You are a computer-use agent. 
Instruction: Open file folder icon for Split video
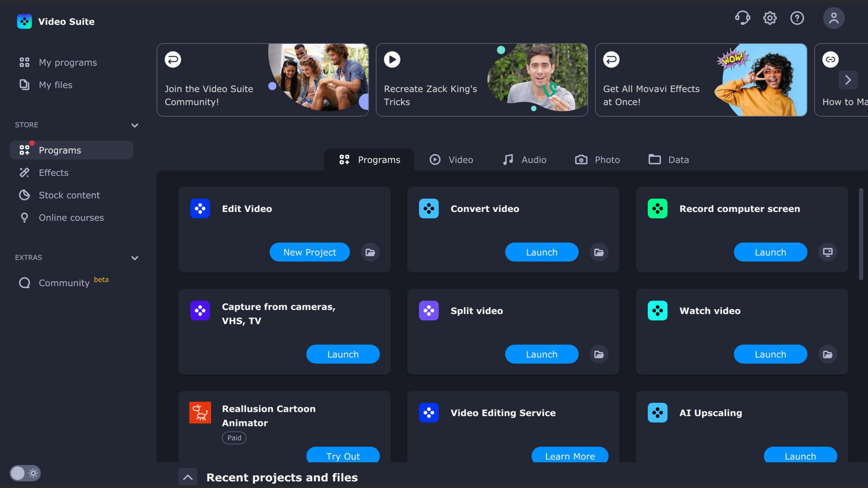click(599, 354)
